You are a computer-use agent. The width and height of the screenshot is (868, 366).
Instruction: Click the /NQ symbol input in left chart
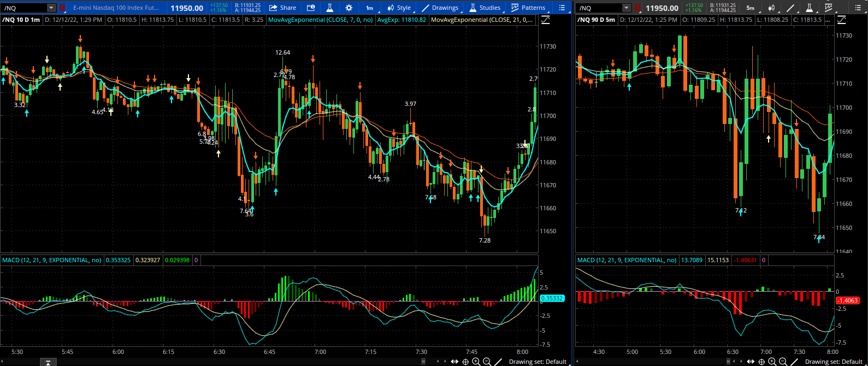click(x=24, y=8)
